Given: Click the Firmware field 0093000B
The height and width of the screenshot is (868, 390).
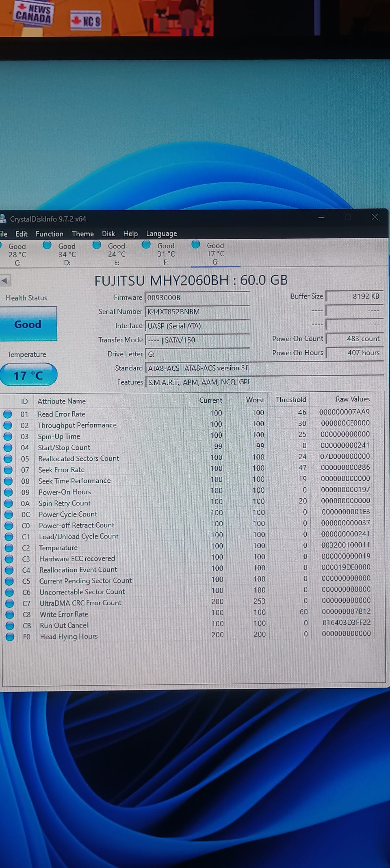Looking at the screenshot, I should click(x=197, y=298).
